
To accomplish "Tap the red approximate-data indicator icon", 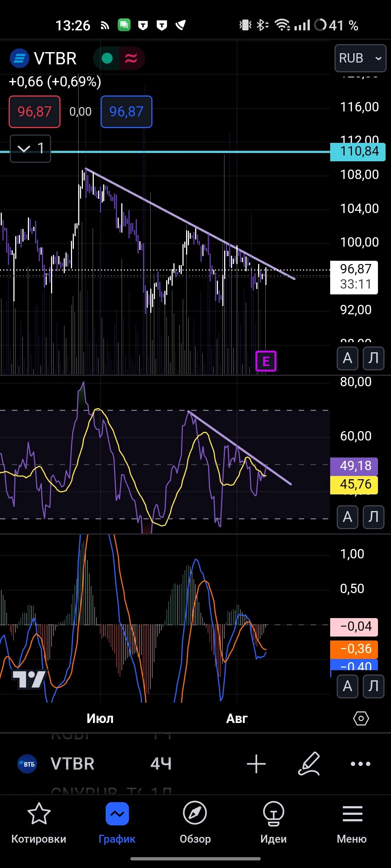I will coord(131,58).
